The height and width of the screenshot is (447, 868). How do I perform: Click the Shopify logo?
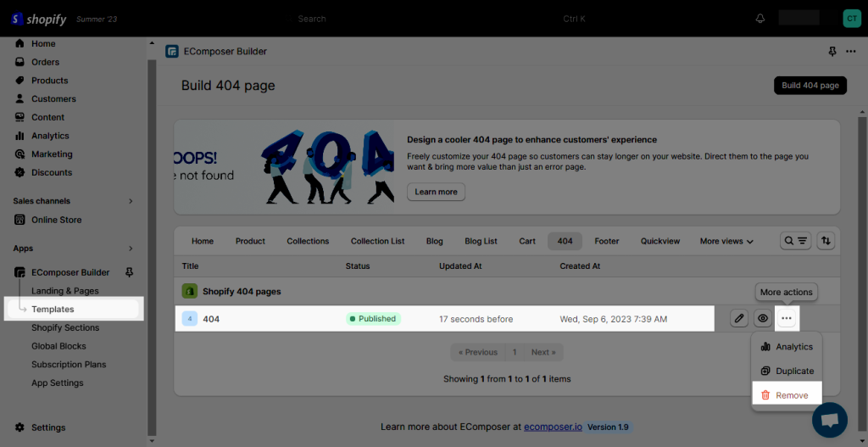(x=38, y=19)
